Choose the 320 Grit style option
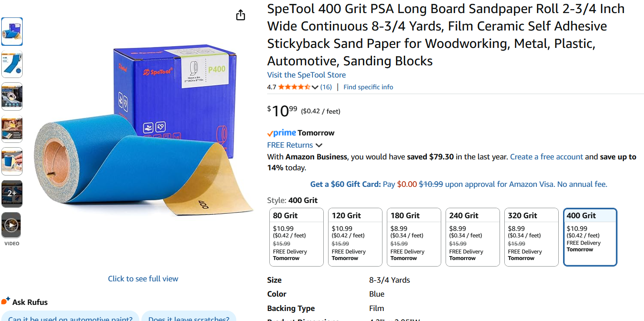Viewport: 644px width, 321px height. (531, 237)
